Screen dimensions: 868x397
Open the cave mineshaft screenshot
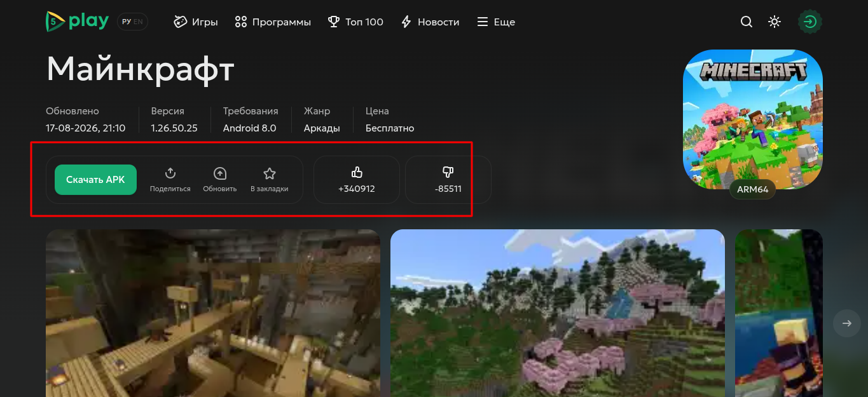coord(213,313)
